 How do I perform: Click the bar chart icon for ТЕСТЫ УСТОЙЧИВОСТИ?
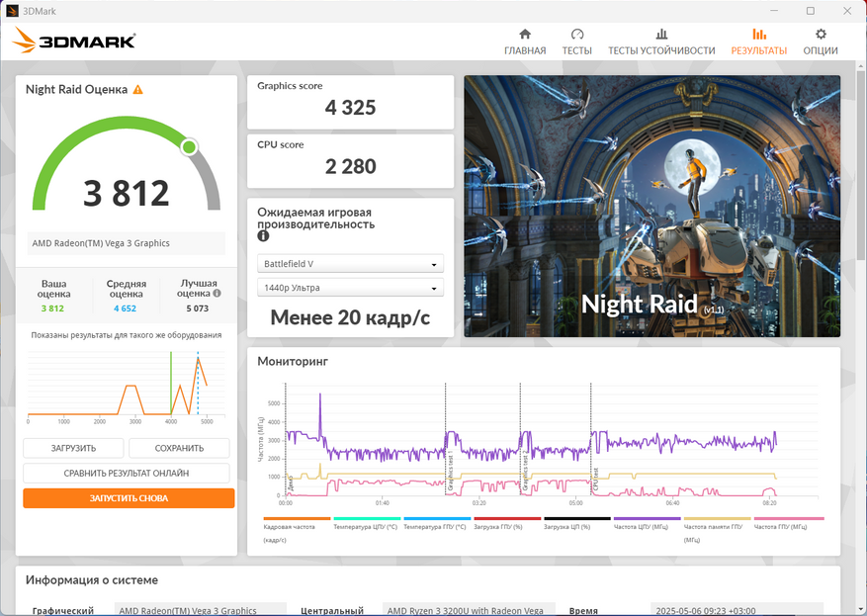tap(661, 34)
